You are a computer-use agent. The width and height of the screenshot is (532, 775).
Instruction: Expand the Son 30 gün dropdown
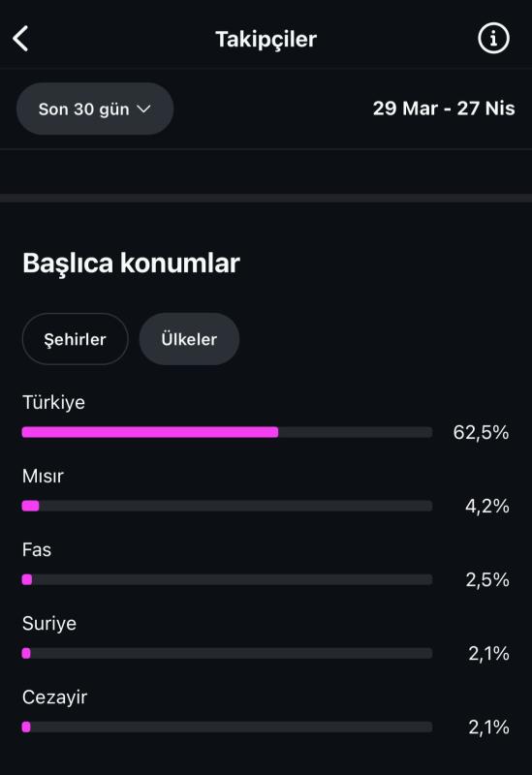pos(95,108)
